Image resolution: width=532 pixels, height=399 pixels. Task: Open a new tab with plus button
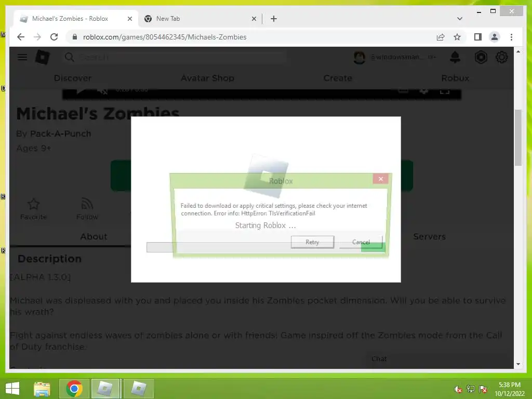[274, 19]
